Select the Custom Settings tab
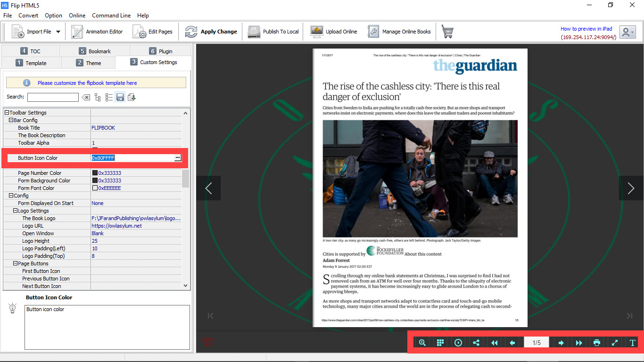Viewport: 644px width, 362px height. coord(154,62)
